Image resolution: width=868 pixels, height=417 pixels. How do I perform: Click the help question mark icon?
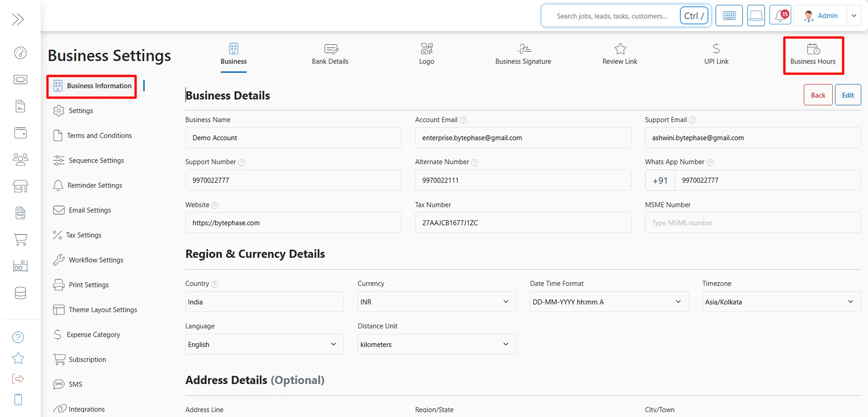[x=18, y=337]
